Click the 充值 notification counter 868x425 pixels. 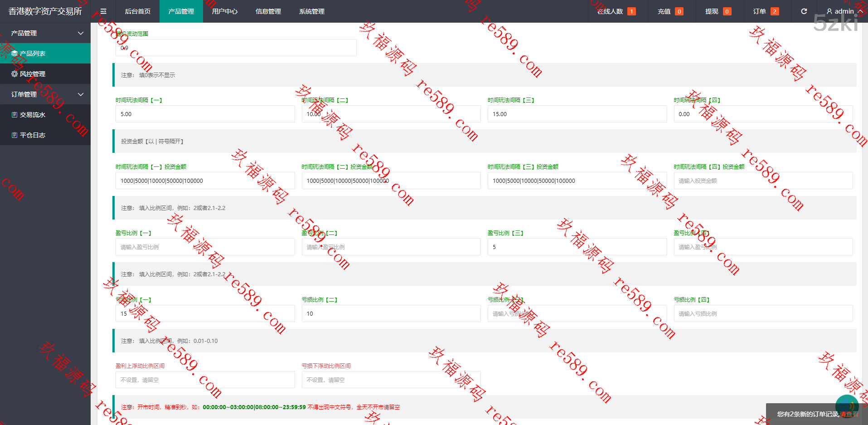point(679,11)
